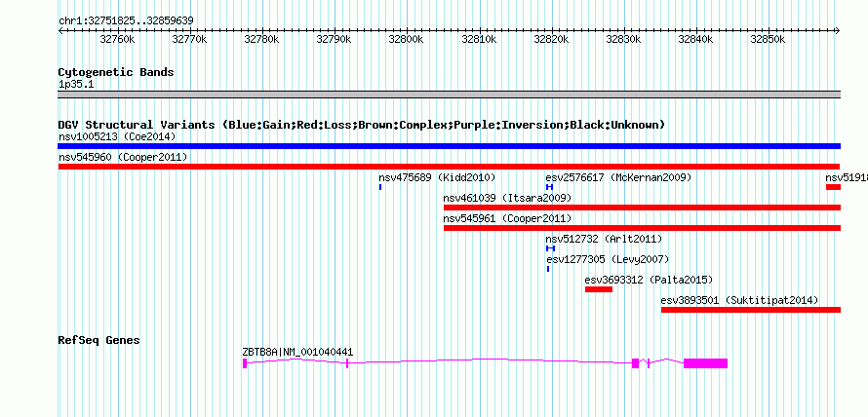
Task: Open the nsv545960 (Cooper2011) label
Action: pos(123,157)
